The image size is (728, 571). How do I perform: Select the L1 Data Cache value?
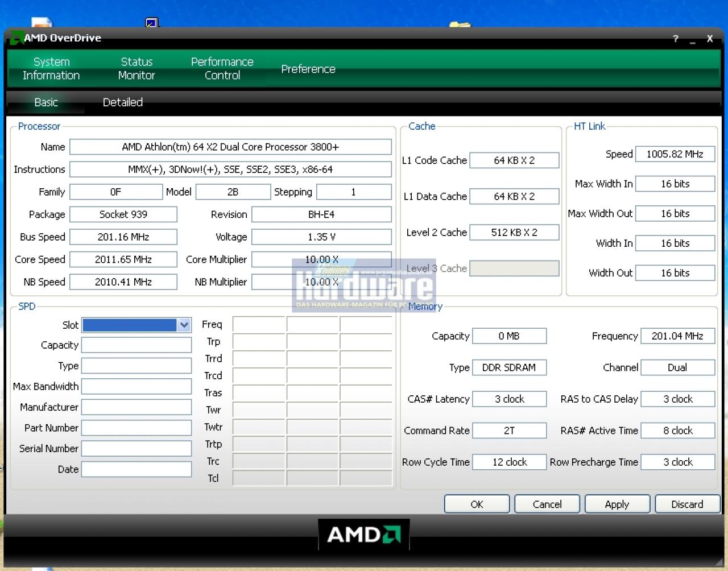click(514, 196)
